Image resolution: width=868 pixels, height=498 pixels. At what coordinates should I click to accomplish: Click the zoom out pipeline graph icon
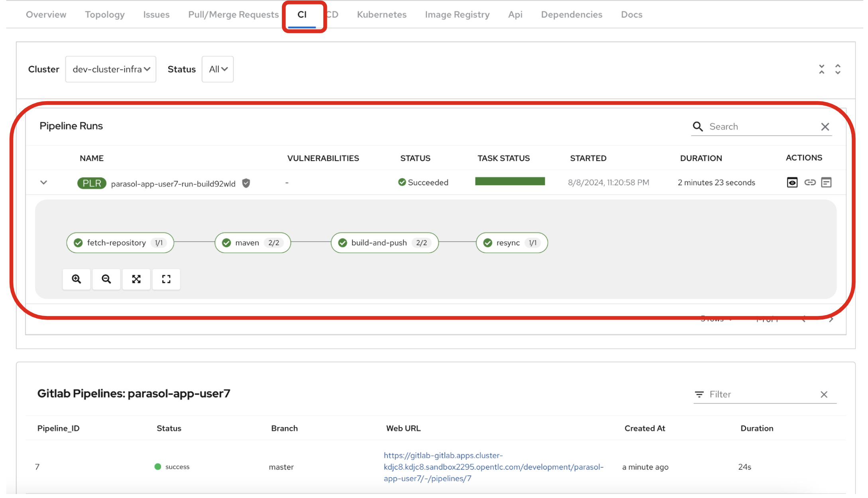(106, 279)
